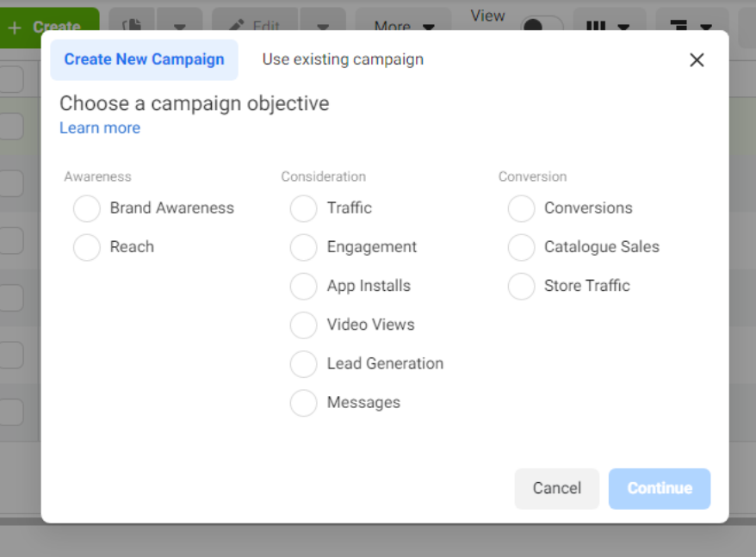Screen dimensions: 756x557
Task: Click the Learn more link
Action: [100, 128]
